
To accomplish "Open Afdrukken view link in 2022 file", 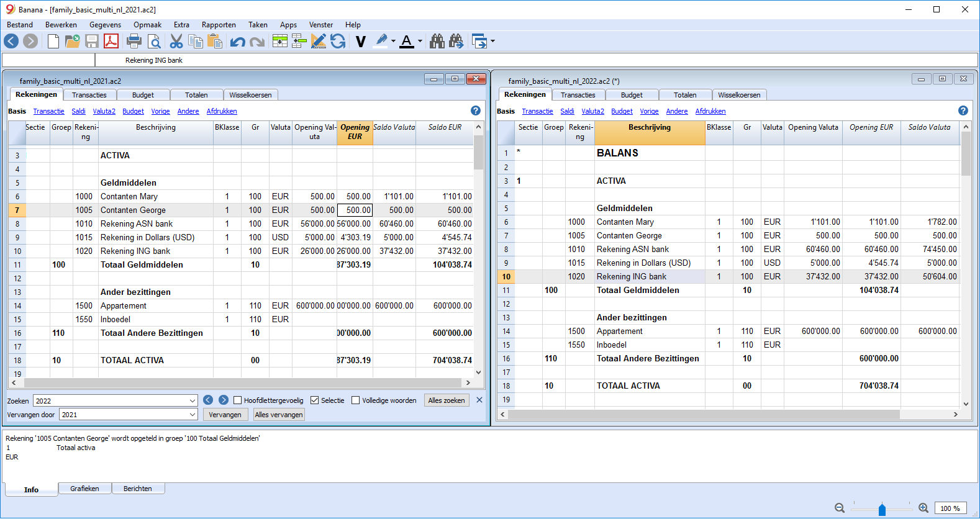I will (710, 111).
